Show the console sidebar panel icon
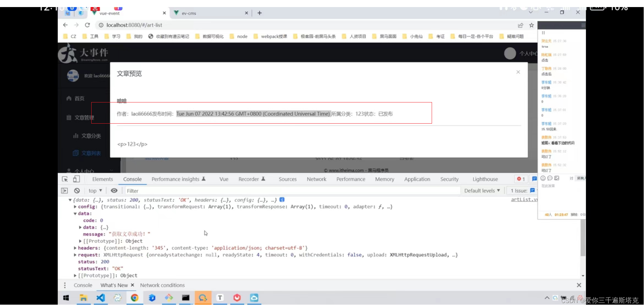 tap(64, 191)
